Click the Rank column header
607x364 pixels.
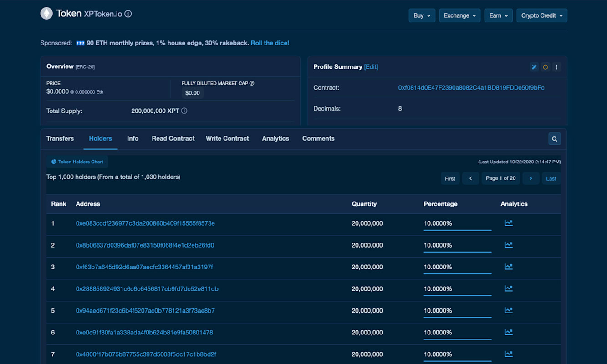click(59, 204)
